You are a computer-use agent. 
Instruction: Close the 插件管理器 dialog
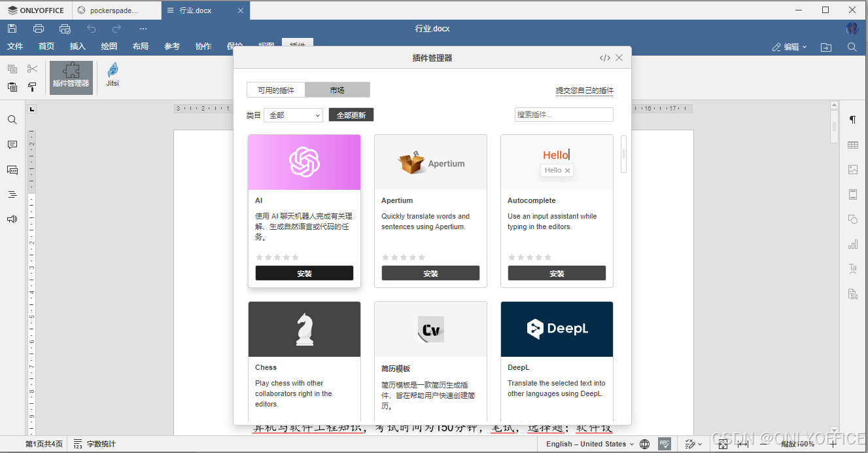(619, 58)
